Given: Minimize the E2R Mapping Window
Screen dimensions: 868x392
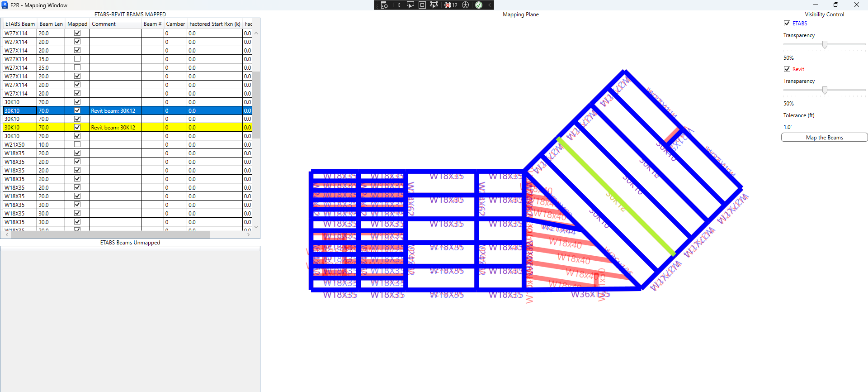Looking at the screenshot, I should coord(815,5).
